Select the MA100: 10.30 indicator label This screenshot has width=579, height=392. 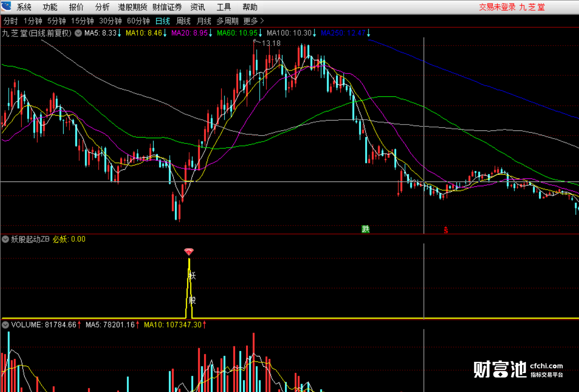tap(291, 33)
